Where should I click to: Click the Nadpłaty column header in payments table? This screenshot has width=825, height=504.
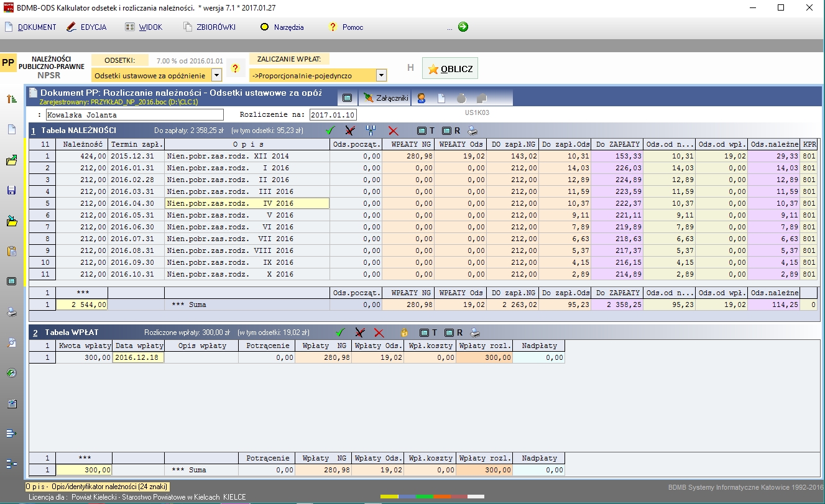click(x=540, y=346)
